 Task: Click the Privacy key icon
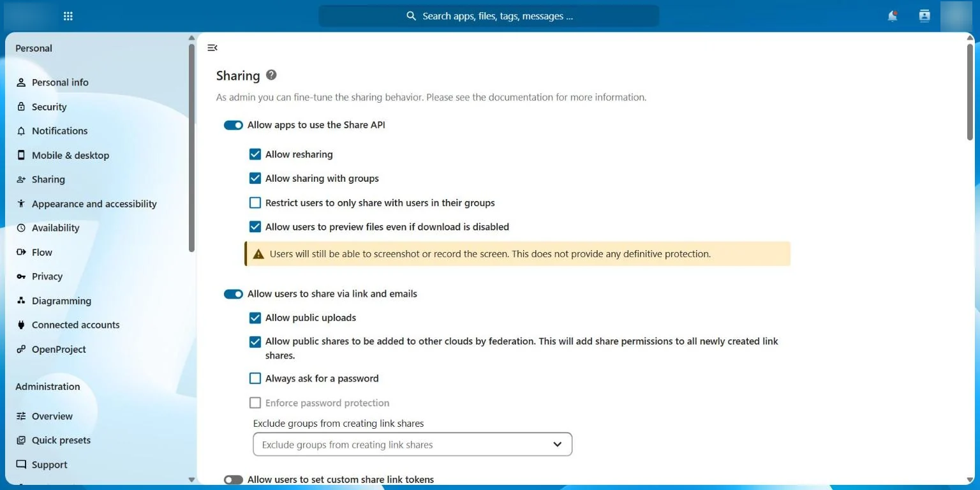pyautogui.click(x=21, y=276)
